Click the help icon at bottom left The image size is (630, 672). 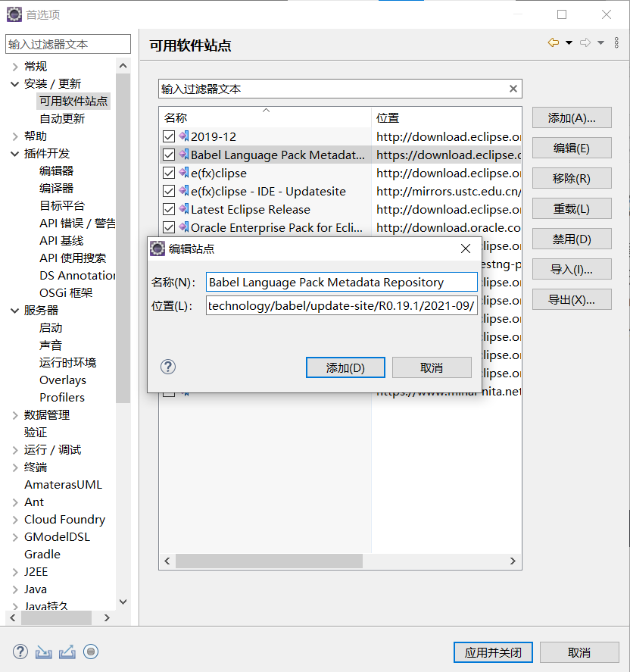(x=20, y=652)
